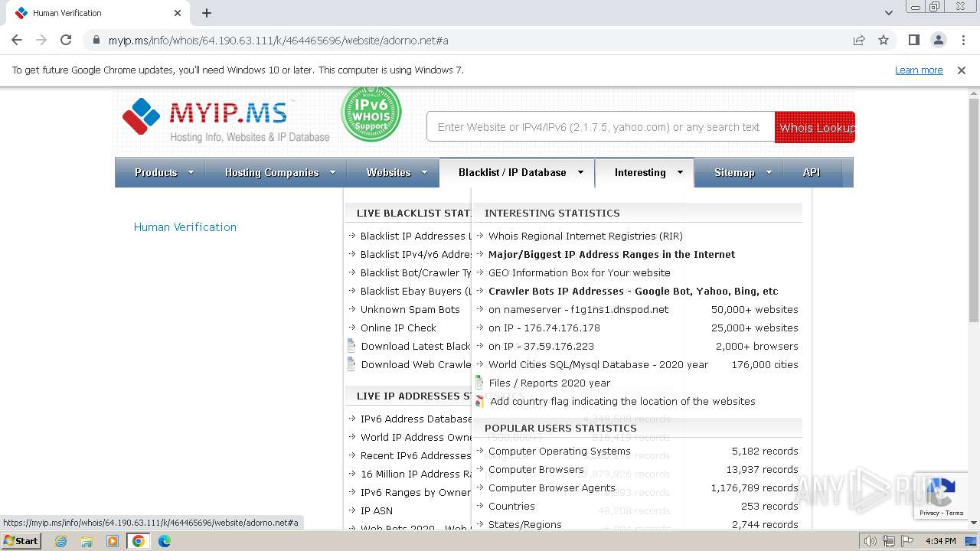Open on IP - 37.59.176.223
The height and width of the screenshot is (551, 980).
click(541, 346)
